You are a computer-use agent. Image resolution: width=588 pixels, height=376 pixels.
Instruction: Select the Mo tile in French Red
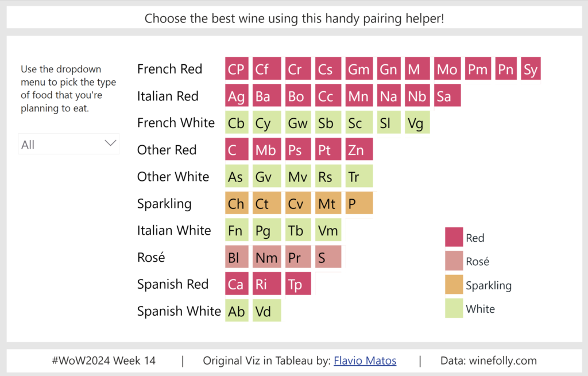pyautogui.click(x=447, y=69)
